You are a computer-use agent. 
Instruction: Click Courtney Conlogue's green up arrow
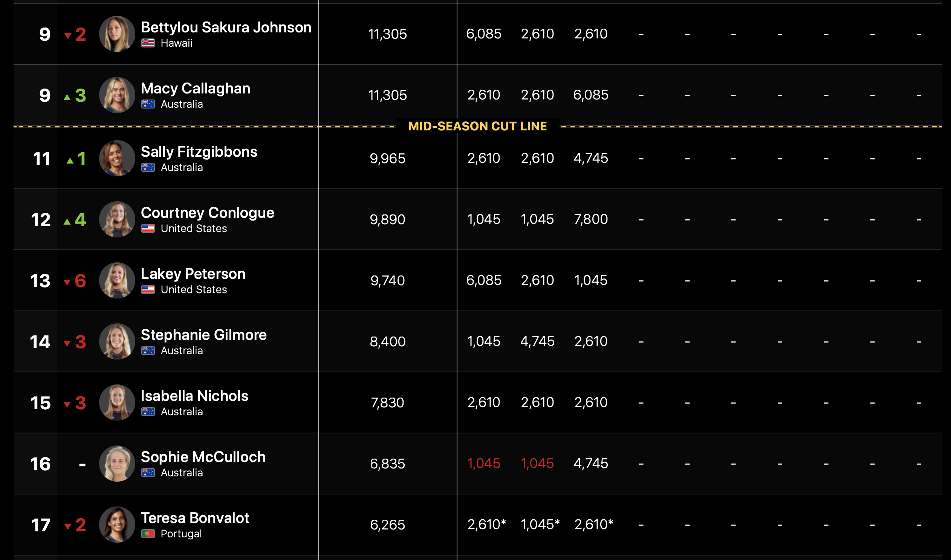pyautogui.click(x=67, y=222)
